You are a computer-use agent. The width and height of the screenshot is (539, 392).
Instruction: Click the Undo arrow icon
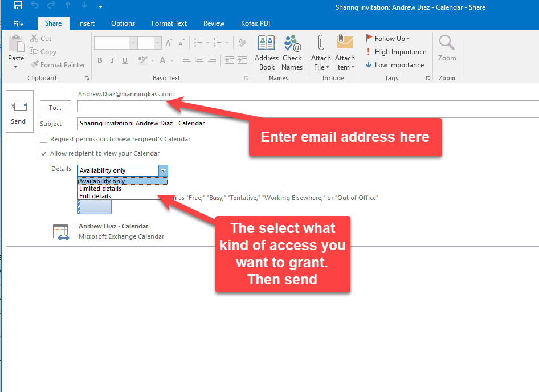pyautogui.click(x=35, y=5)
